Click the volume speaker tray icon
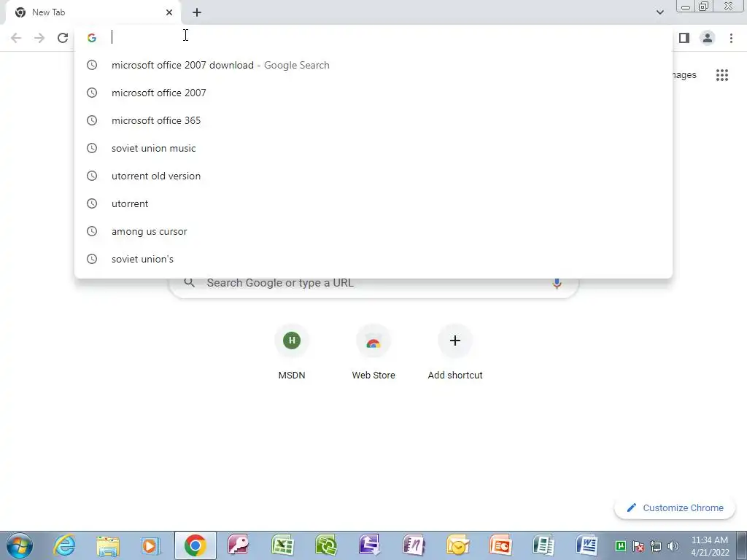This screenshot has width=747, height=560. (x=673, y=546)
